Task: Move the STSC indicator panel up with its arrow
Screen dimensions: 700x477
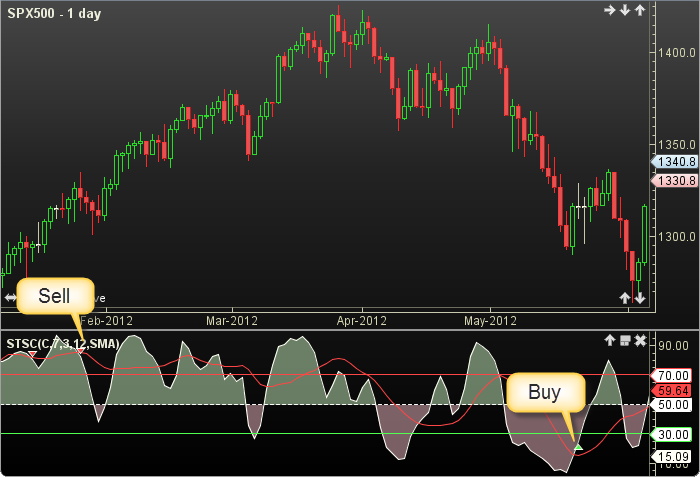Action: coord(610,341)
